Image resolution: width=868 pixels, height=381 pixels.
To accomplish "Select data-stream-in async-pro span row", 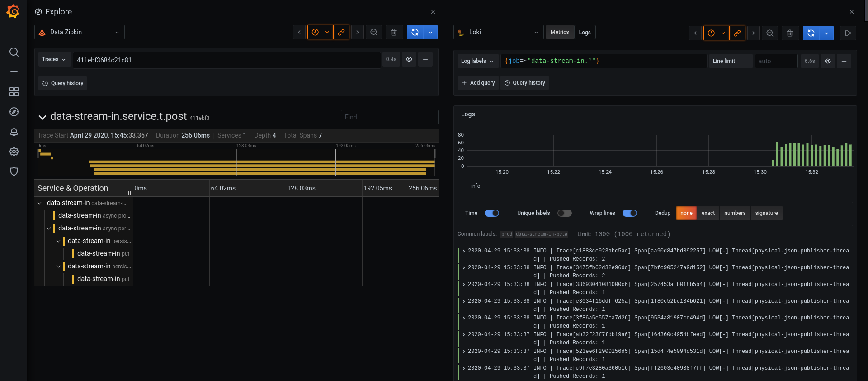I will [94, 216].
